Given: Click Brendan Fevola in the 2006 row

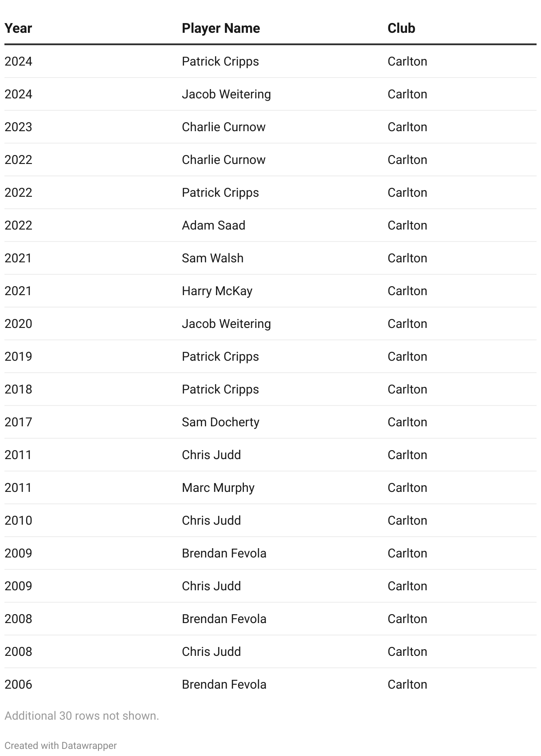Looking at the screenshot, I should pyautogui.click(x=224, y=685).
